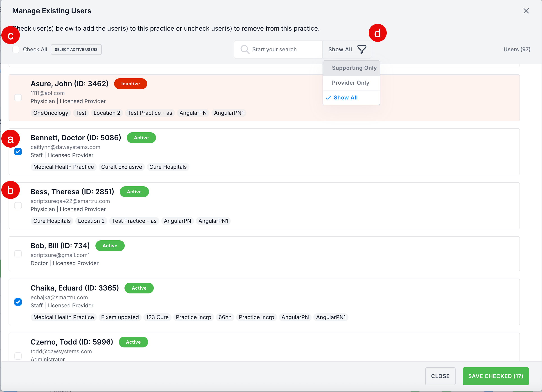This screenshot has height=392, width=542.
Task: Click the Cure Hospitals tag on Bennett, Doctor
Action: [x=168, y=167]
